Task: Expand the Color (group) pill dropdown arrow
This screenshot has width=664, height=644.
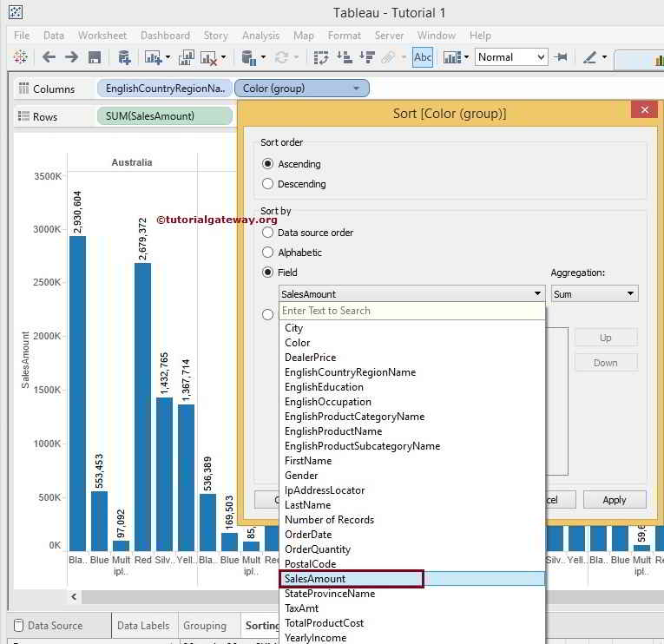Action: click(356, 89)
